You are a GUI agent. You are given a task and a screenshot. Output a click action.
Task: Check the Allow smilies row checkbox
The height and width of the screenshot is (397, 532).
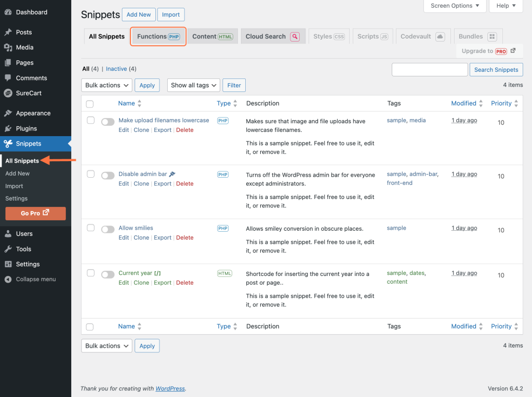(x=90, y=228)
